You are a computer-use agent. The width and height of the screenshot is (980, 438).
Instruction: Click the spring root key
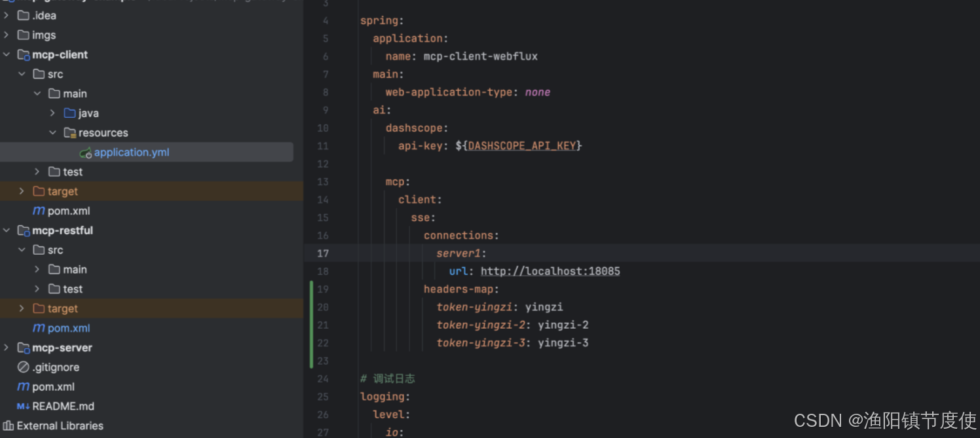379,20
